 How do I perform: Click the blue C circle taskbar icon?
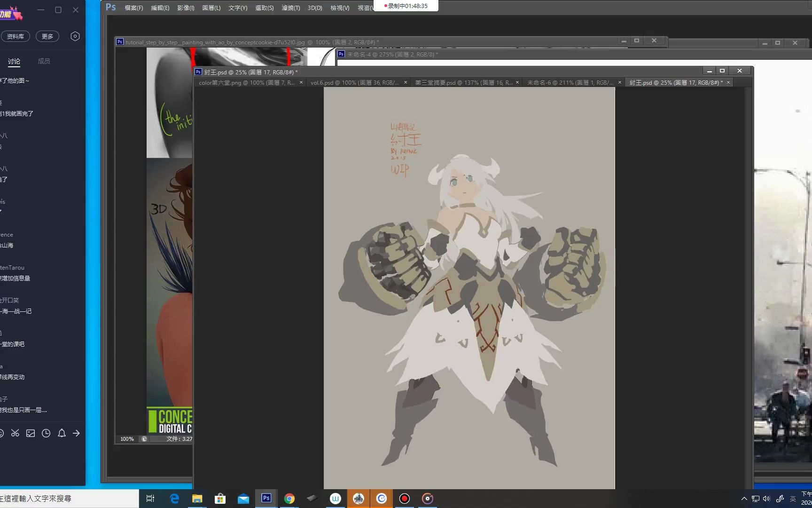(x=382, y=499)
